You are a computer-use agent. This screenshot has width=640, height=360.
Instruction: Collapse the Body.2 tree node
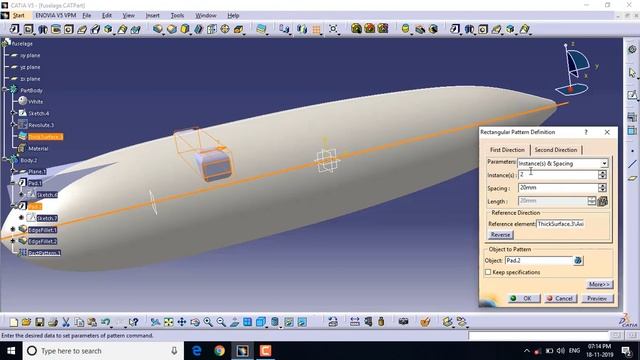tap(5, 160)
